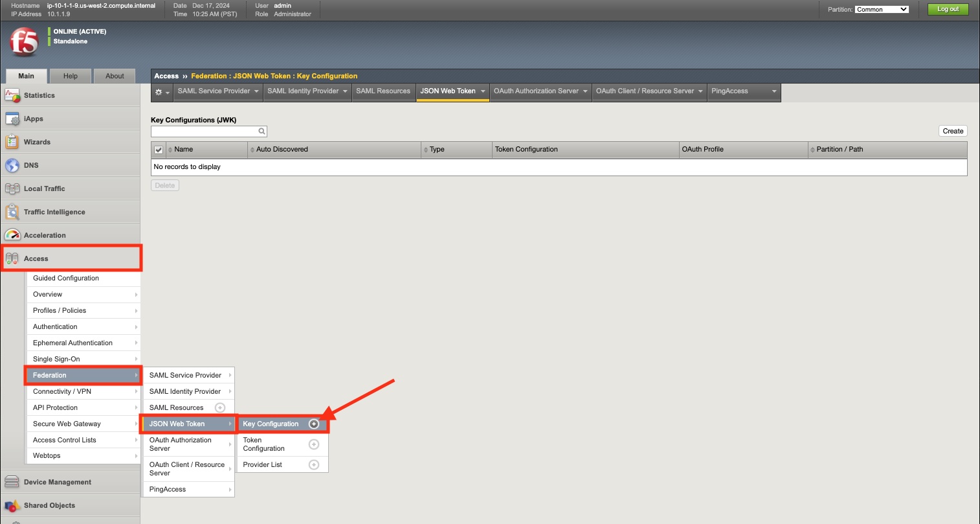This screenshot has width=980, height=524.
Task: Click the Access section icon
Action: coord(12,258)
